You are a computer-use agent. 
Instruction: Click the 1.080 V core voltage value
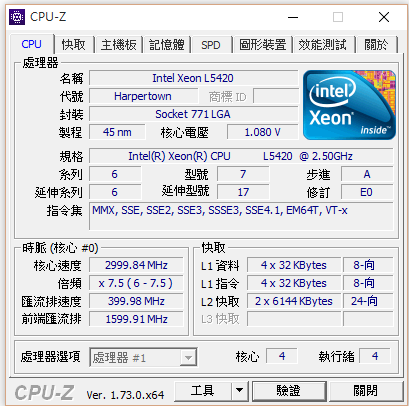[x=263, y=132]
